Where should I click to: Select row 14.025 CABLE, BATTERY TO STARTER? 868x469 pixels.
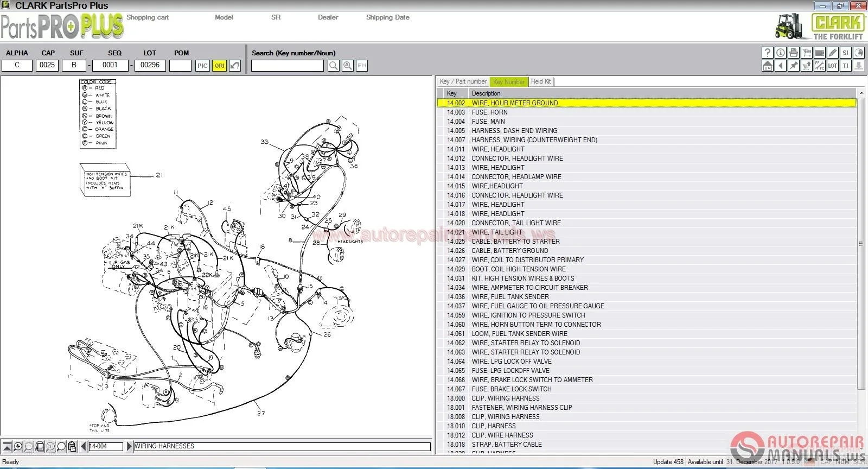(647, 242)
